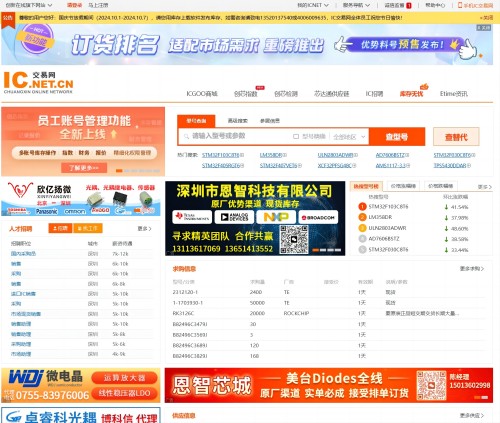Screen dimensions: 500x423
Task: Click the mobile phone icon in the top bar
Action: click(x=460, y=5)
